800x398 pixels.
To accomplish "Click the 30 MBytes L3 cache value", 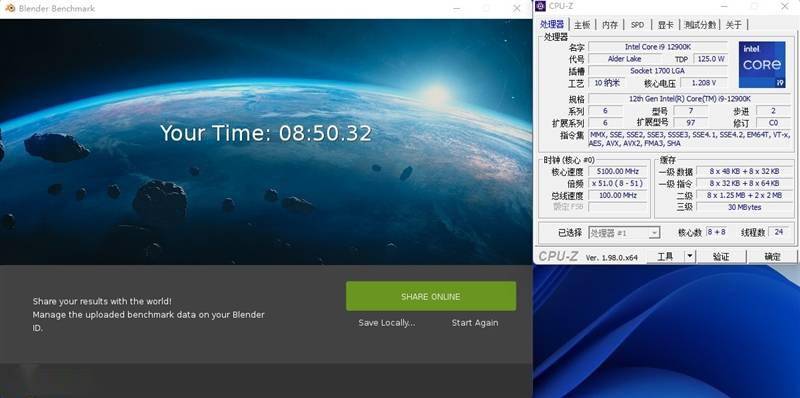I will tap(744, 207).
